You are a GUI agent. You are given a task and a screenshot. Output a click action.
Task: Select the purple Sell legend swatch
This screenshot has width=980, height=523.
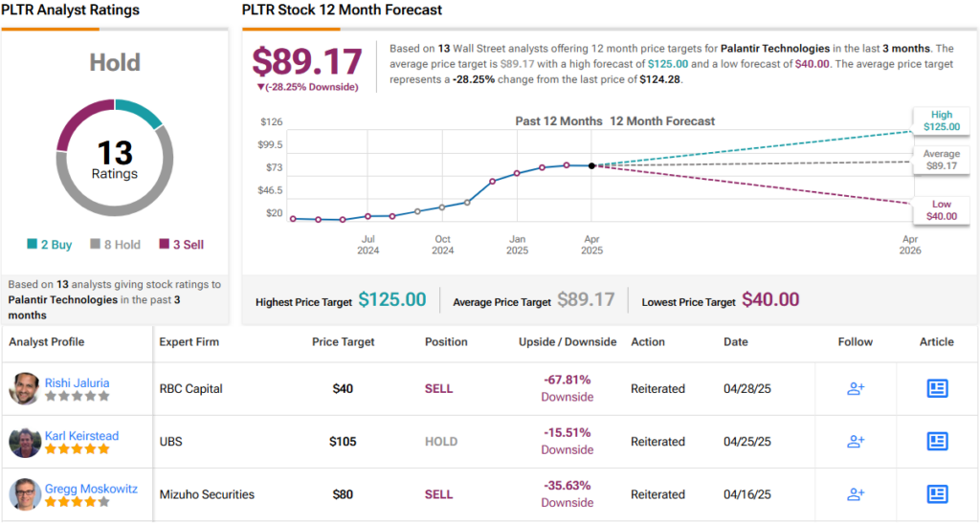click(165, 244)
